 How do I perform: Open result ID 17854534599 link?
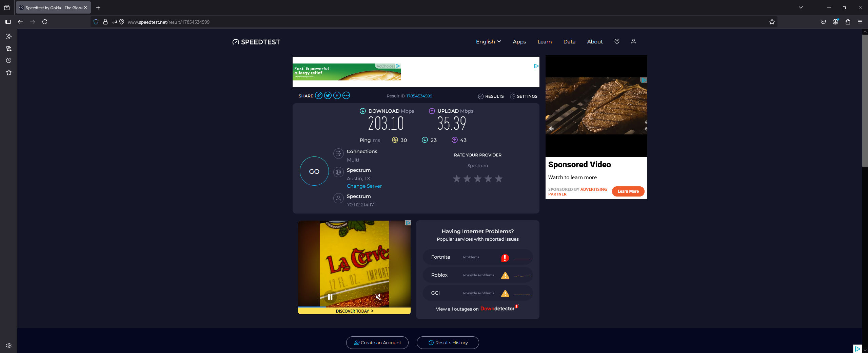pyautogui.click(x=419, y=96)
